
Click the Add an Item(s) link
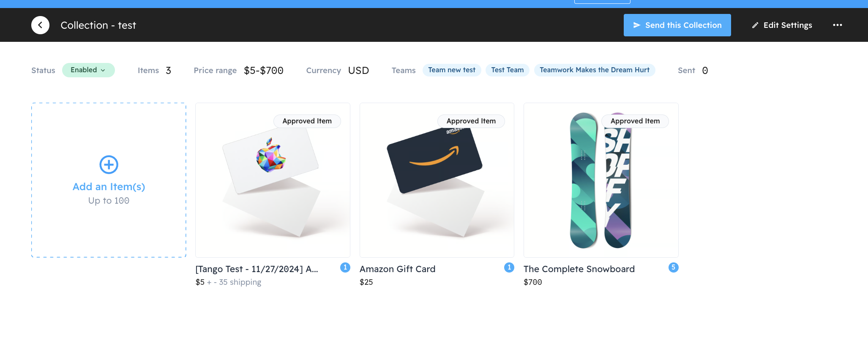pos(109,187)
